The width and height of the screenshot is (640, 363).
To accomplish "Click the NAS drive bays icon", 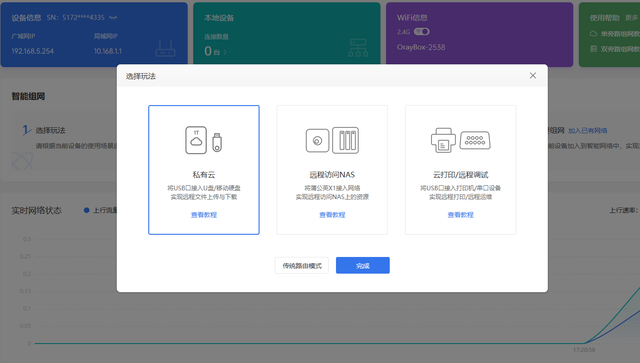I will tap(345, 140).
